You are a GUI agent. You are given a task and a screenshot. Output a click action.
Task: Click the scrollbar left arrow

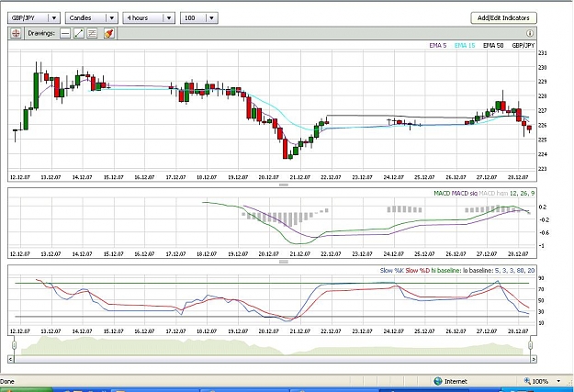11,359
